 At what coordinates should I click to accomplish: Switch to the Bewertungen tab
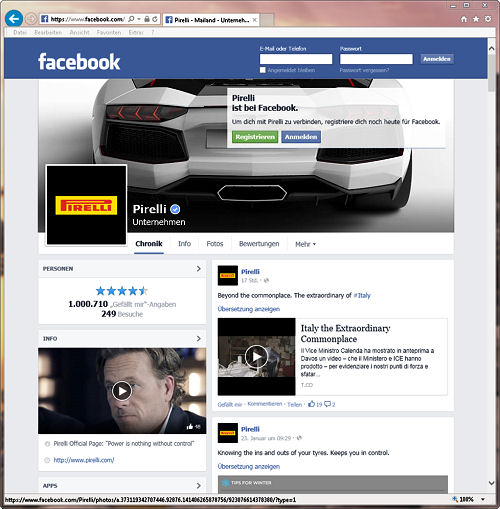tap(259, 244)
